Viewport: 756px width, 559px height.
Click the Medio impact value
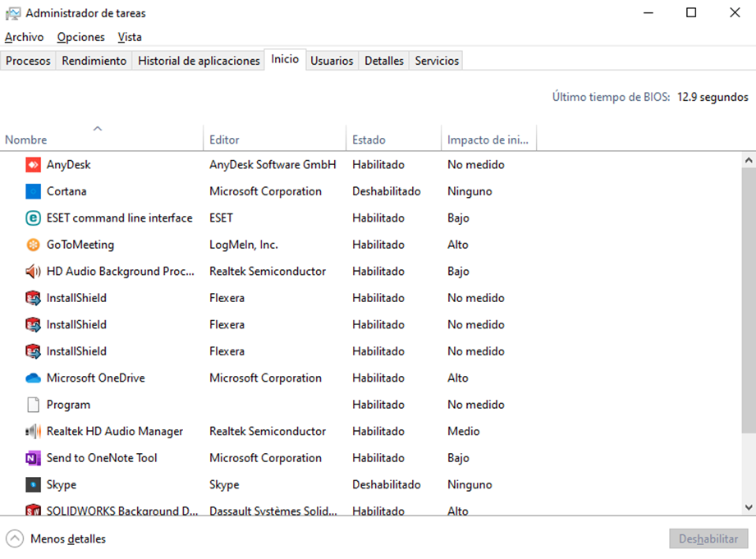click(463, 431)
